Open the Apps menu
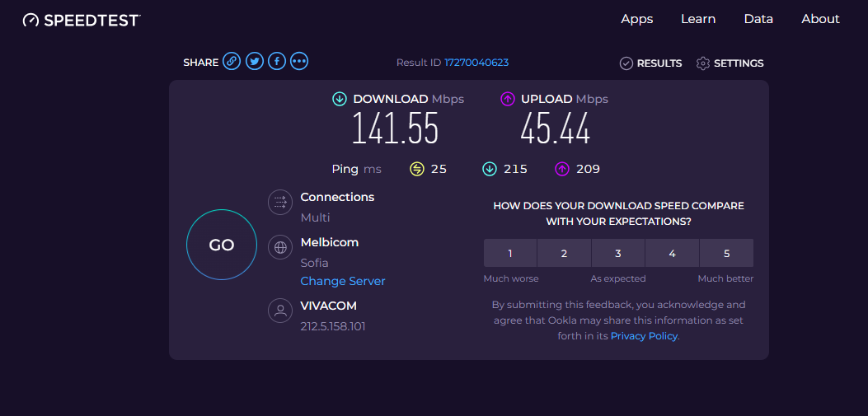Viewport: 868px width, 416px height. (x=636, y=19)
